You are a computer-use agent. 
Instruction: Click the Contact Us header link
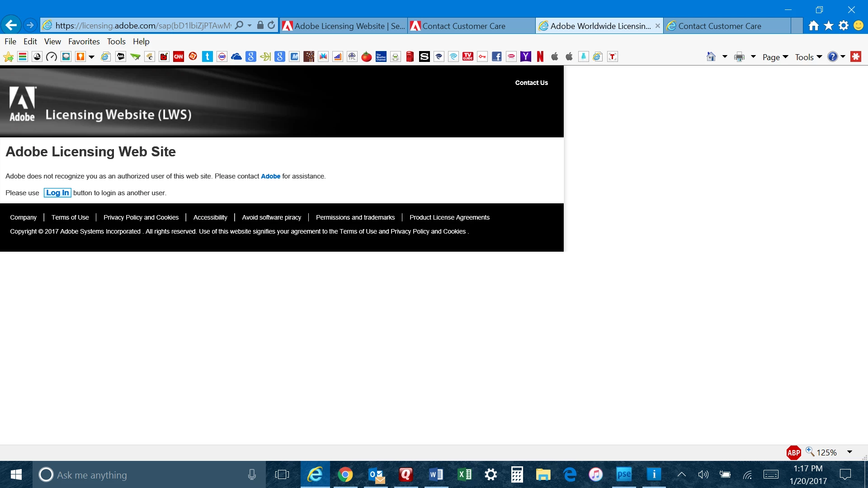point(531,83)
